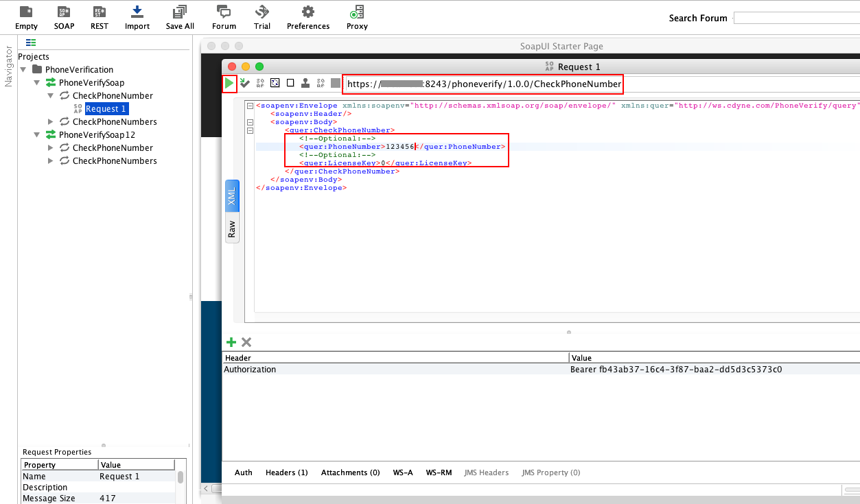Add a new header using the plus icon
This screenshot has height=504, width=860.
[231, 342]
